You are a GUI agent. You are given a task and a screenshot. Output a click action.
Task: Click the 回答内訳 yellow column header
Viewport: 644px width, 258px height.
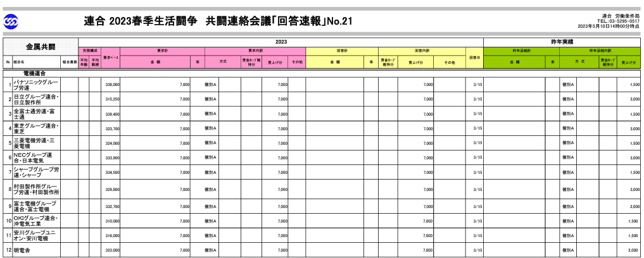click(x=422, y=51)
